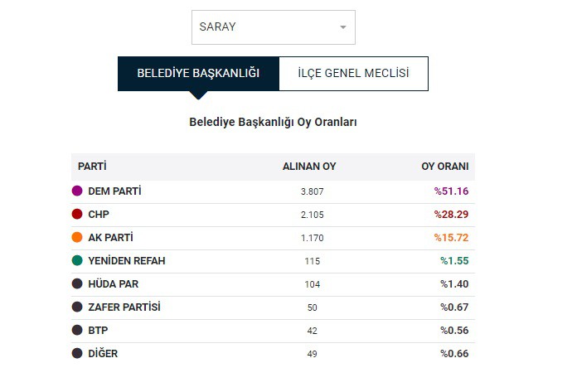Screen dimensions: 572x392
Task: Click the dropdown arrow next to SARAY
Action: coord(343,27)
